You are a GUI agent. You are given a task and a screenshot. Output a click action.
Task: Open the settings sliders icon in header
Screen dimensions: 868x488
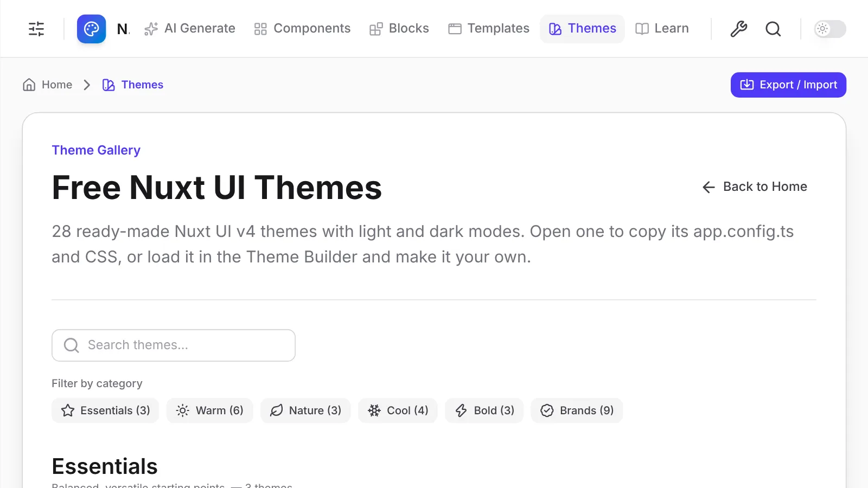tap(36, 29)
